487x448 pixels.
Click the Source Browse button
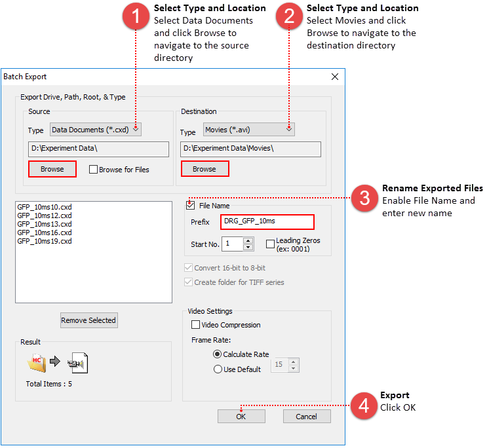pos(52,169)
